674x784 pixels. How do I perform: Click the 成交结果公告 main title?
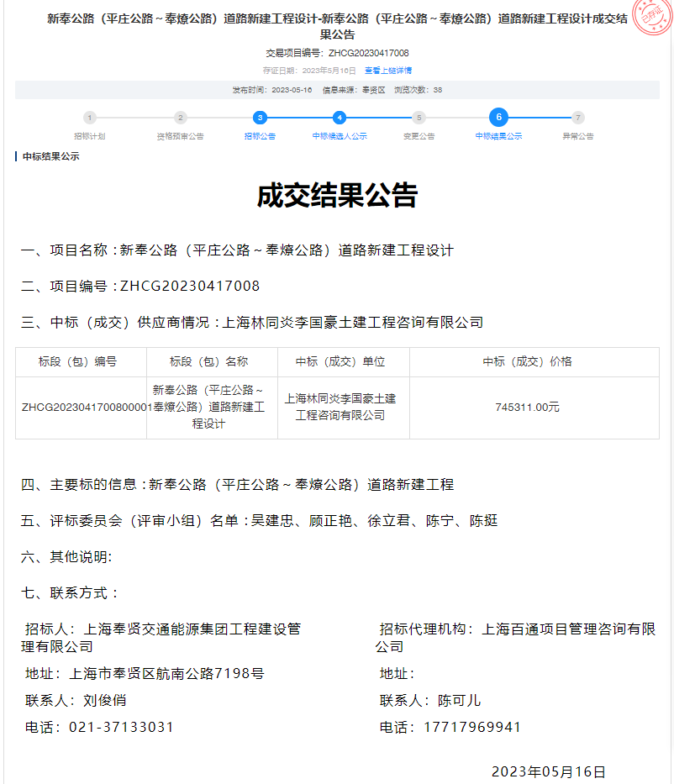(x=337, y=196)
